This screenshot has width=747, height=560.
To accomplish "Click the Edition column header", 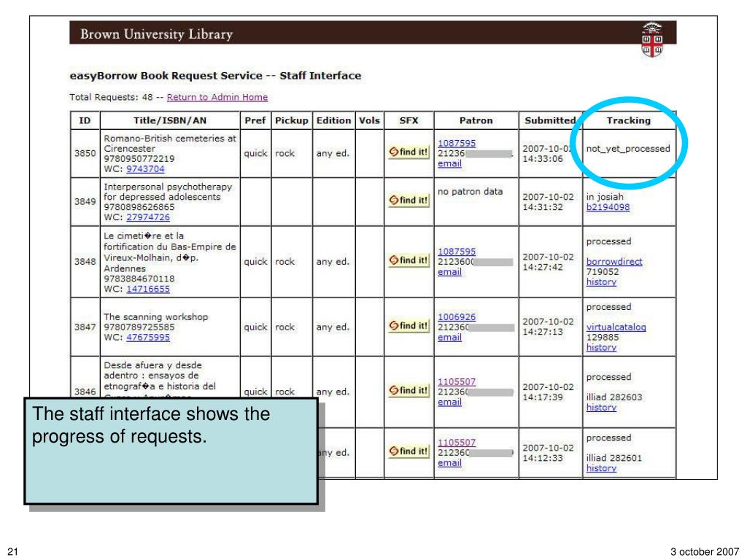I will [333, 120].
